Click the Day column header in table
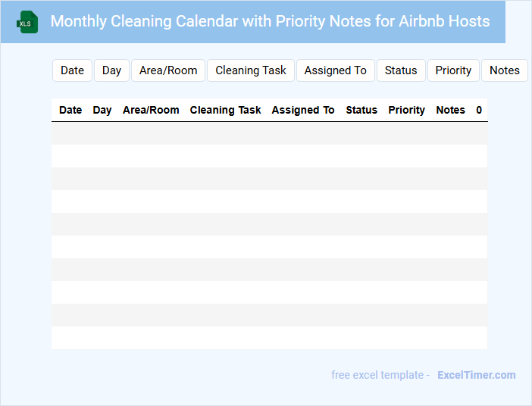The width and height of the screenshot is (532, 406). [x=102, y=110]
